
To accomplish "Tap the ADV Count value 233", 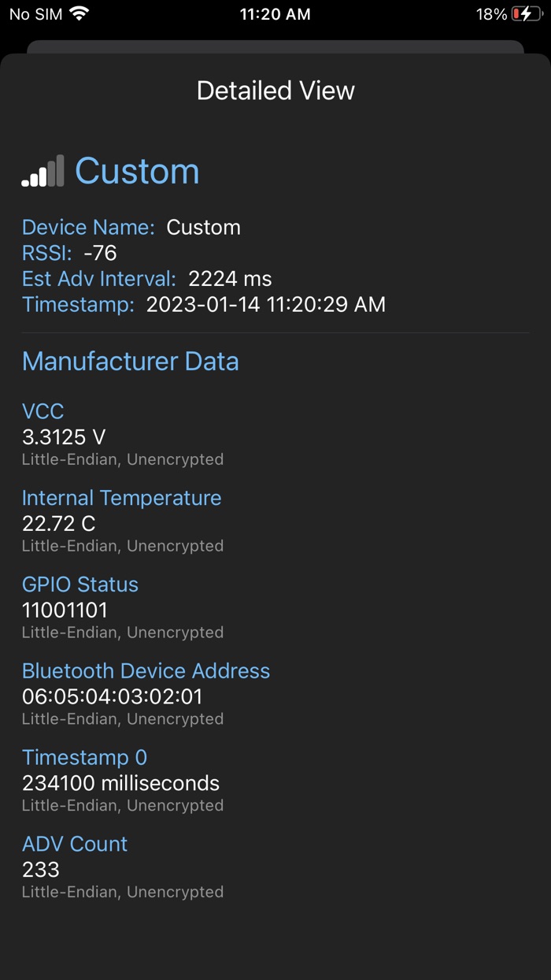I will click(x=41, y=870).
